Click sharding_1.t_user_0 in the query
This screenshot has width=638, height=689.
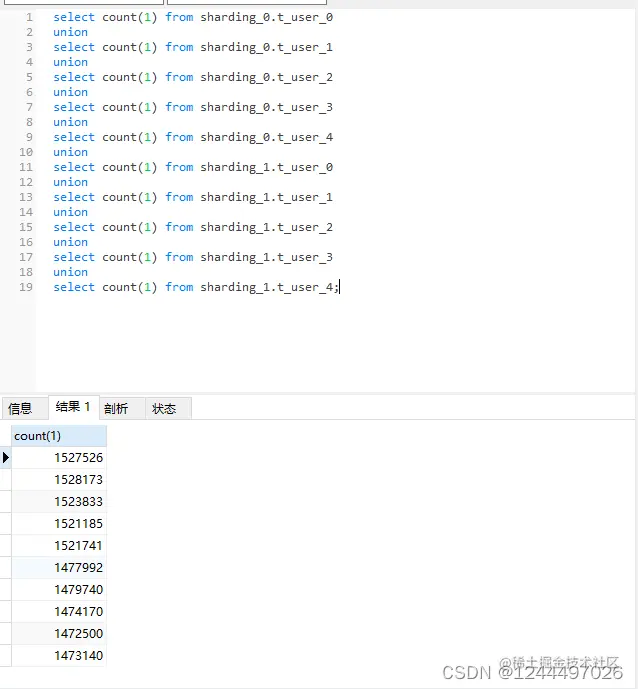click(x=266, y=167)
